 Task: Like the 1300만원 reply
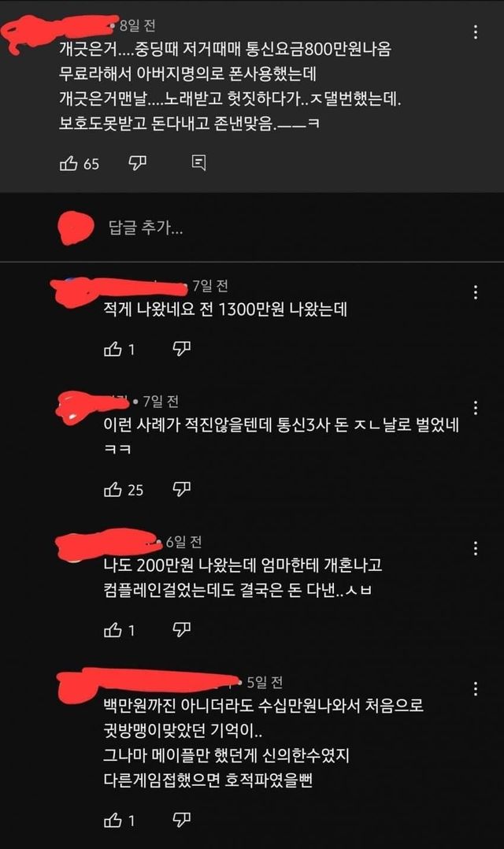pyautogui.click(x=113, y=350)
